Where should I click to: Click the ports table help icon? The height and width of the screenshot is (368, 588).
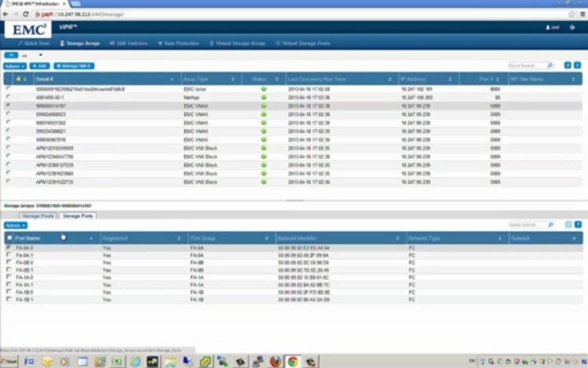578,224
